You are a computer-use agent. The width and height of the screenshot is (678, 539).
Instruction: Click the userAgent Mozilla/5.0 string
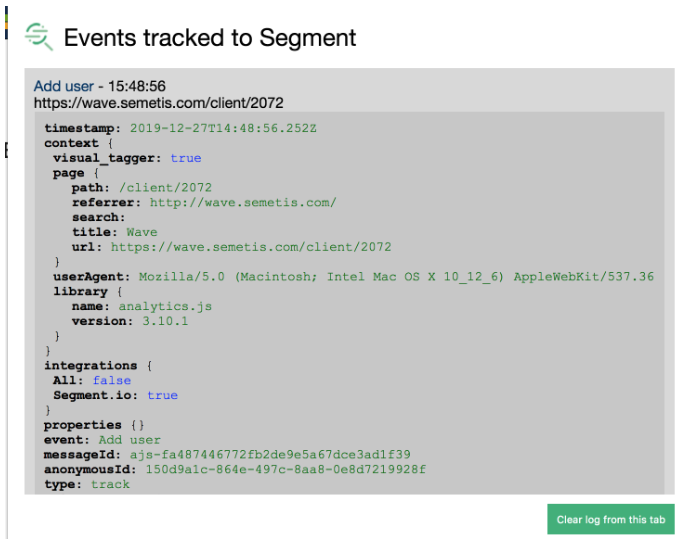pos(396,276)
